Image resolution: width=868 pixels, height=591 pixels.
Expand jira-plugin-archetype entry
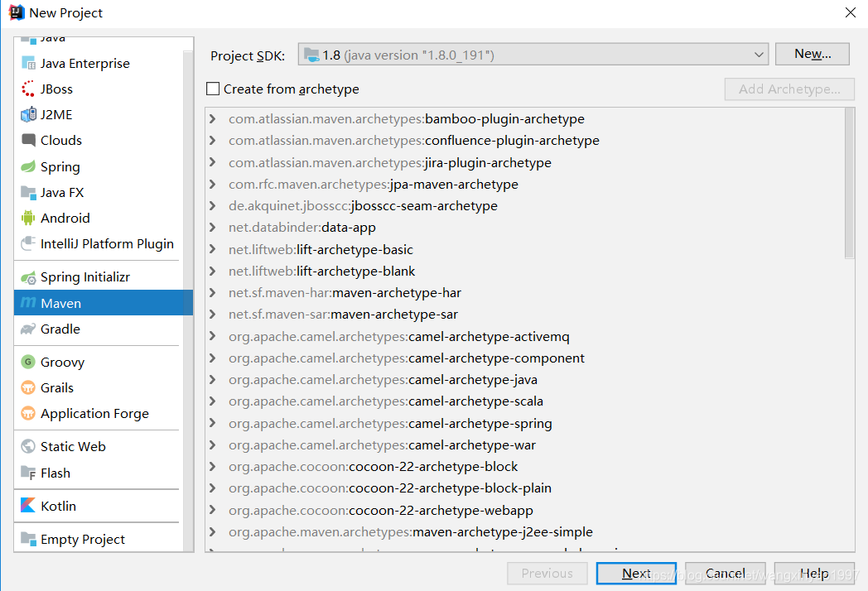(x=213, y=163)
